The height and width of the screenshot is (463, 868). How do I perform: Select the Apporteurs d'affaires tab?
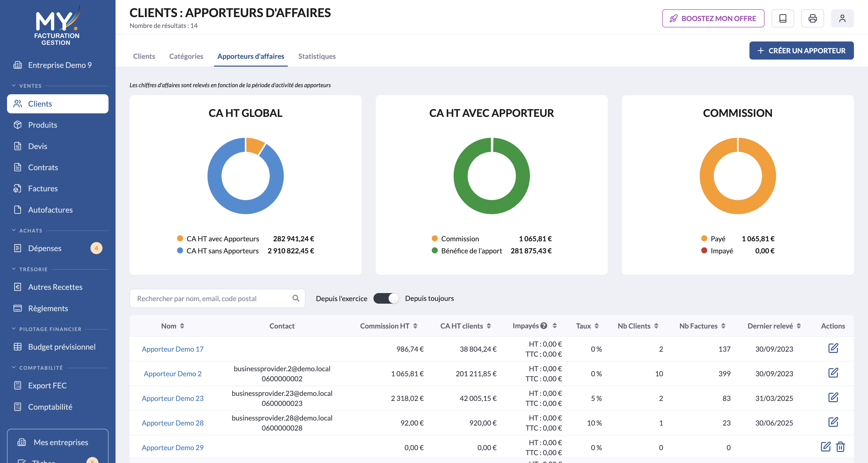click(251, 56)
